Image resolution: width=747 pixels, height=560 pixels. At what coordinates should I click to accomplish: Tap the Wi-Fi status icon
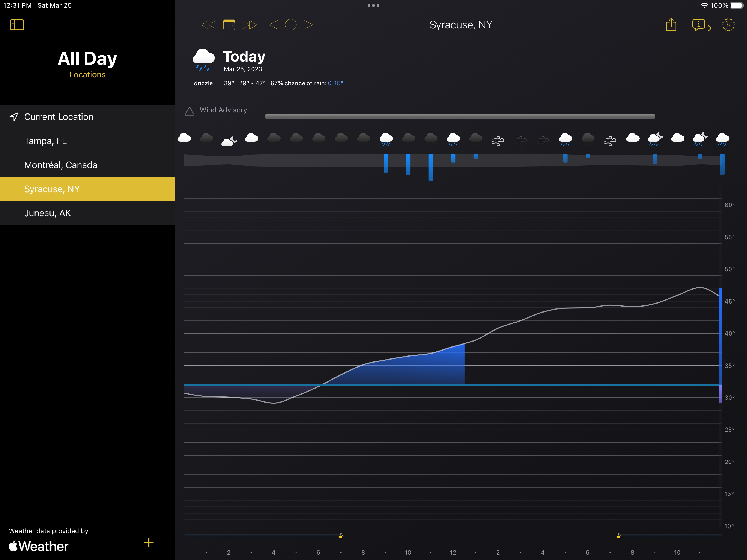(704, 5)
